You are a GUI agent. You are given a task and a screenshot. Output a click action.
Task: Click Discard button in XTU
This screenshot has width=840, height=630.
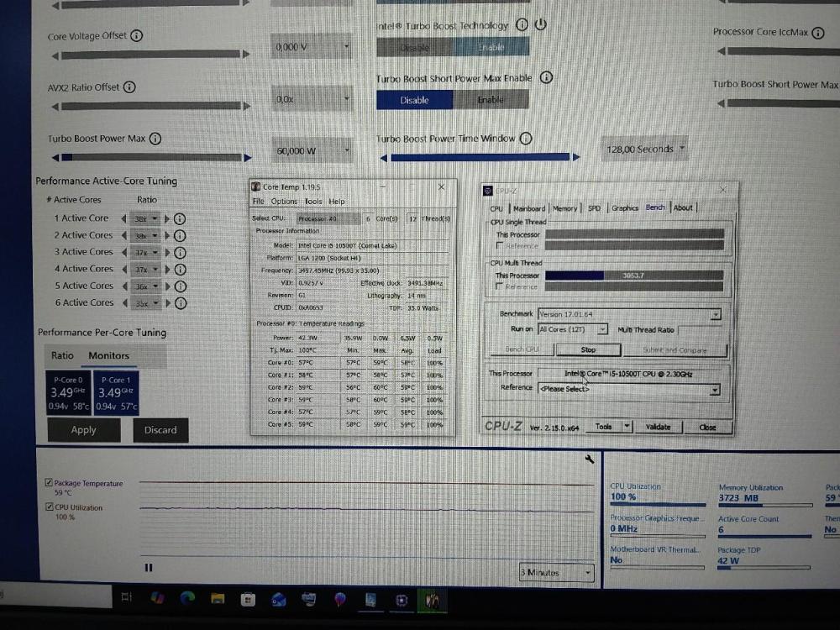pyautogui.click(x=160, y=430)
